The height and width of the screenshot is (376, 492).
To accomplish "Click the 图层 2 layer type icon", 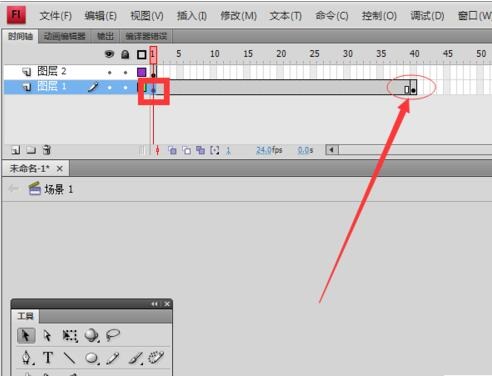I will (26, 71).
